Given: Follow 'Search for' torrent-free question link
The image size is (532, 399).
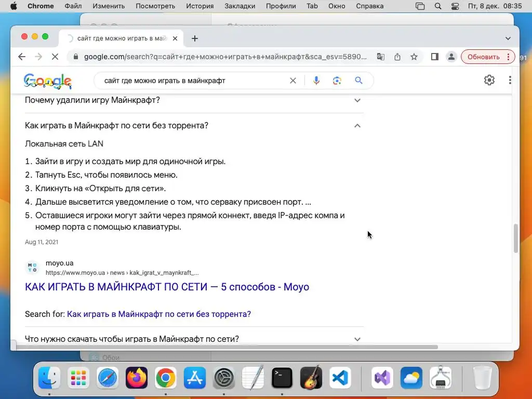Looking at the screenshot, I should point(159,314).
